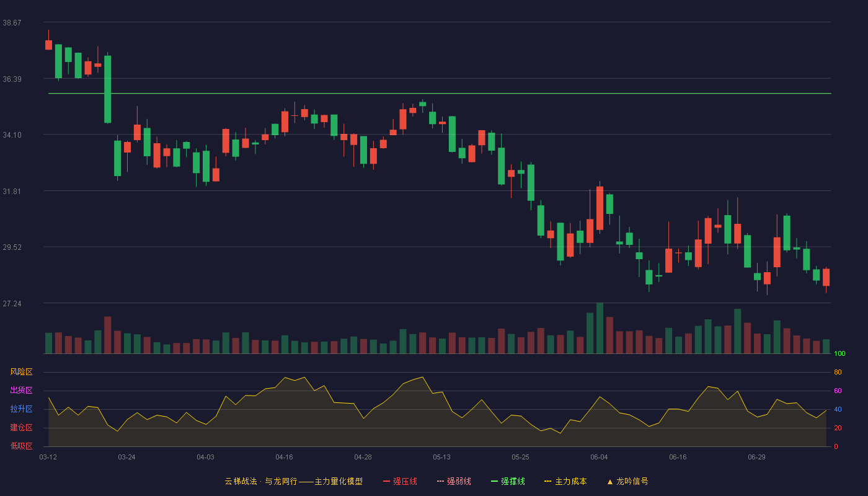Click the 低吸区 zone label
Screen dimensions: 868x496
[21, 446]
